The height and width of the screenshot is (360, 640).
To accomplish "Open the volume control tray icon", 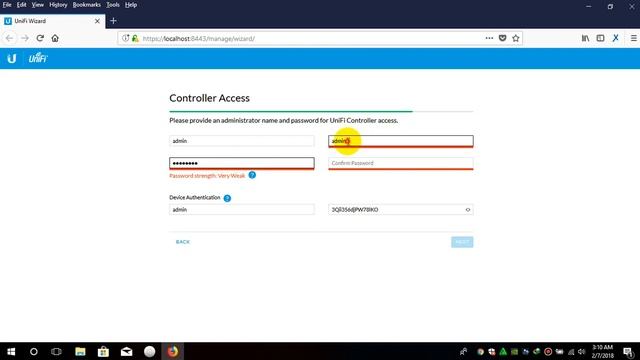I will (x=581, y=351).
